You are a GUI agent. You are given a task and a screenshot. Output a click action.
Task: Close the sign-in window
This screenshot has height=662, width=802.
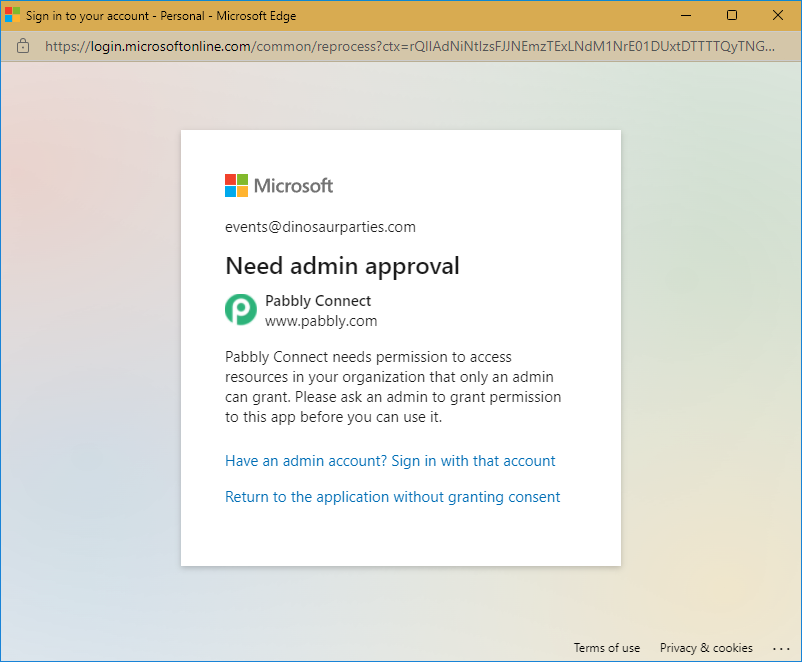point(778,15)
